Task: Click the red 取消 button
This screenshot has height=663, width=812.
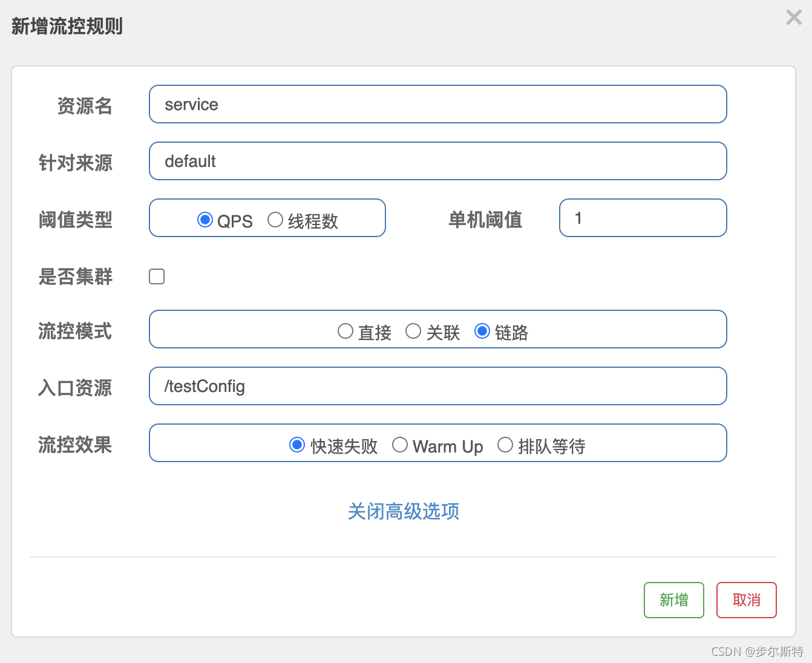Action: (746, 600)
